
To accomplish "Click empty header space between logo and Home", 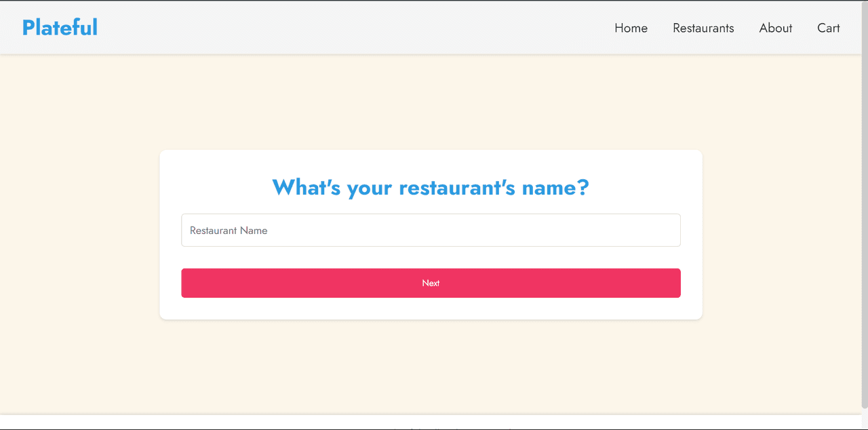I will (339, 27).
